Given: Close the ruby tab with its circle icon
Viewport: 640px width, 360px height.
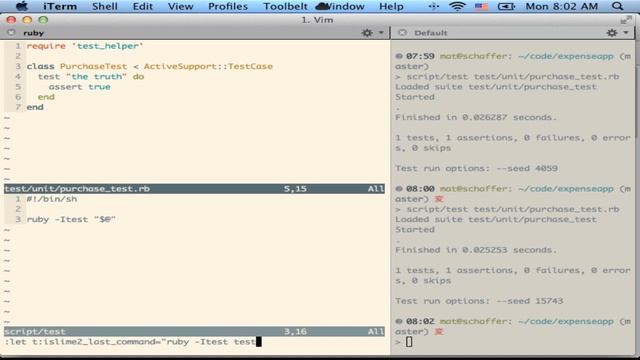Looking at the screenshot, I should [11, 33].
